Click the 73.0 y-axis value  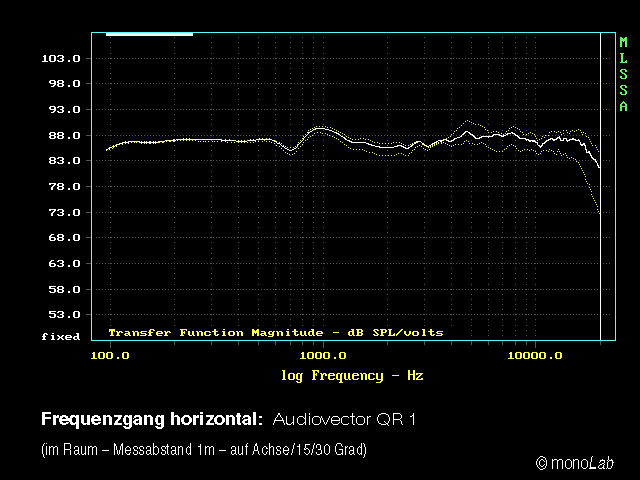tap(60, 212)
